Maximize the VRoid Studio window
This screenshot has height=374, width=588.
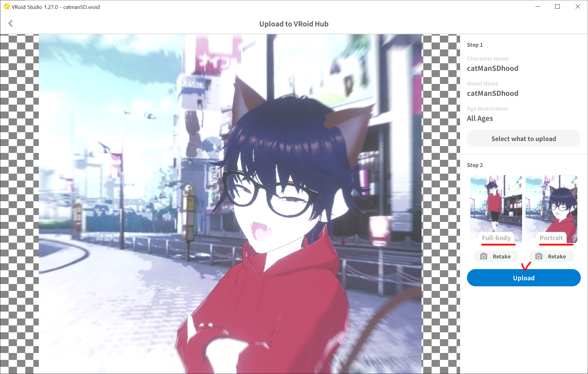[x=557, y=7]
